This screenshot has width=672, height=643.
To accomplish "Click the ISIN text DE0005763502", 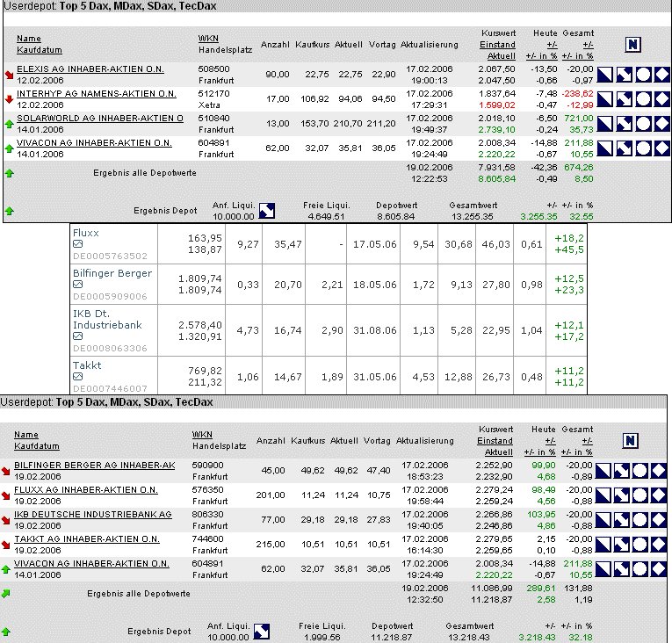I will (110, 256).
